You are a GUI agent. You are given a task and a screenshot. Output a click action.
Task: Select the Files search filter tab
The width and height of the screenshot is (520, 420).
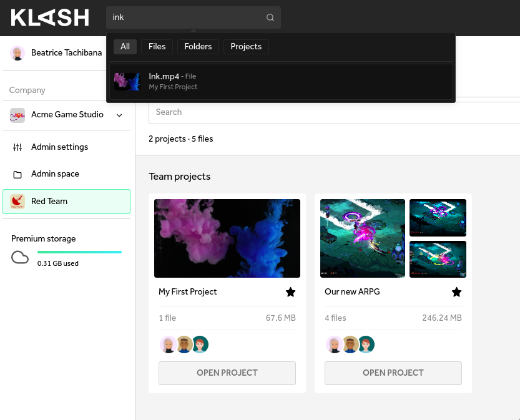[157, 46]
